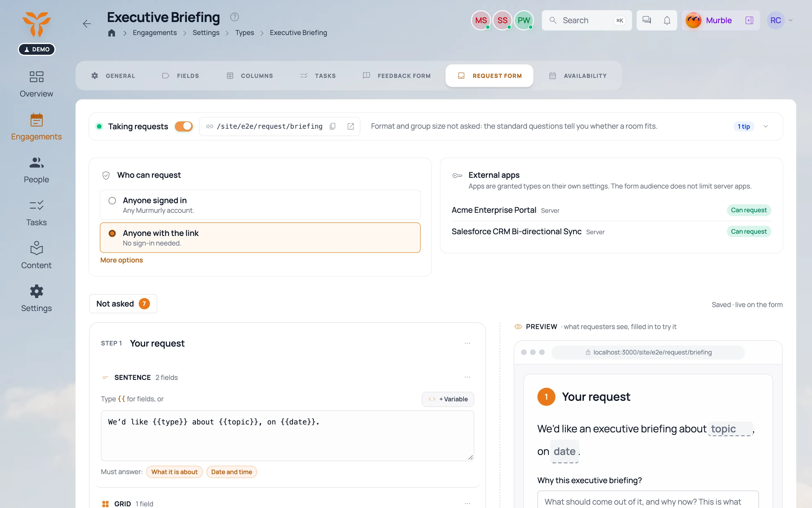The image size is (812, 508).
Task: Open Tasks in the sidebar
Action: coord(36,213)
